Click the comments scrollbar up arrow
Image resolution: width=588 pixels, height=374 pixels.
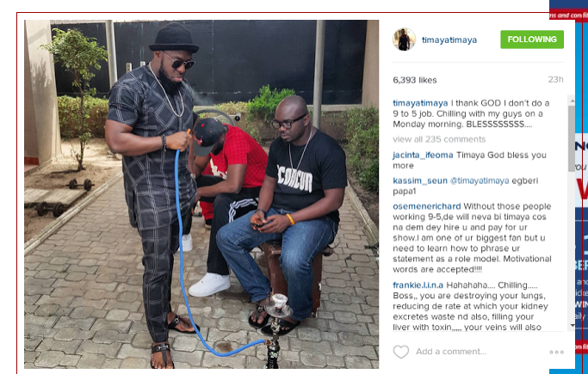tap(572, 101)
